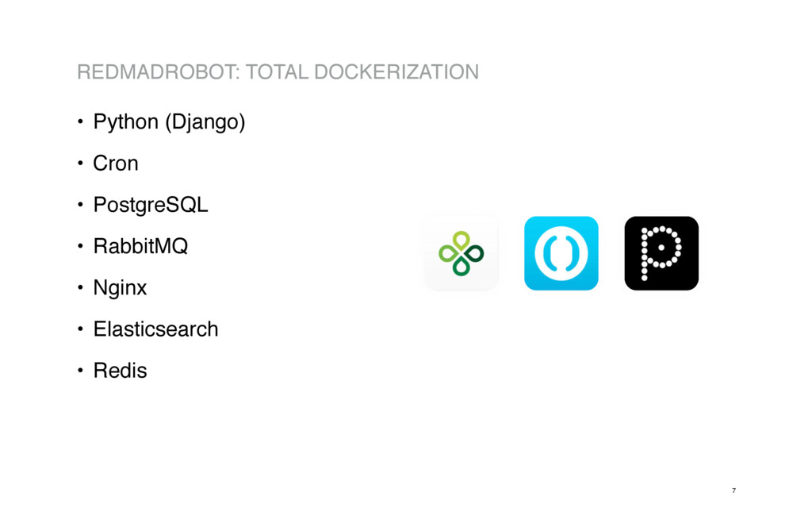The image size is (812, 508).
Task: Click the black app icon with dotted letter P
Action: click(661, 253)
